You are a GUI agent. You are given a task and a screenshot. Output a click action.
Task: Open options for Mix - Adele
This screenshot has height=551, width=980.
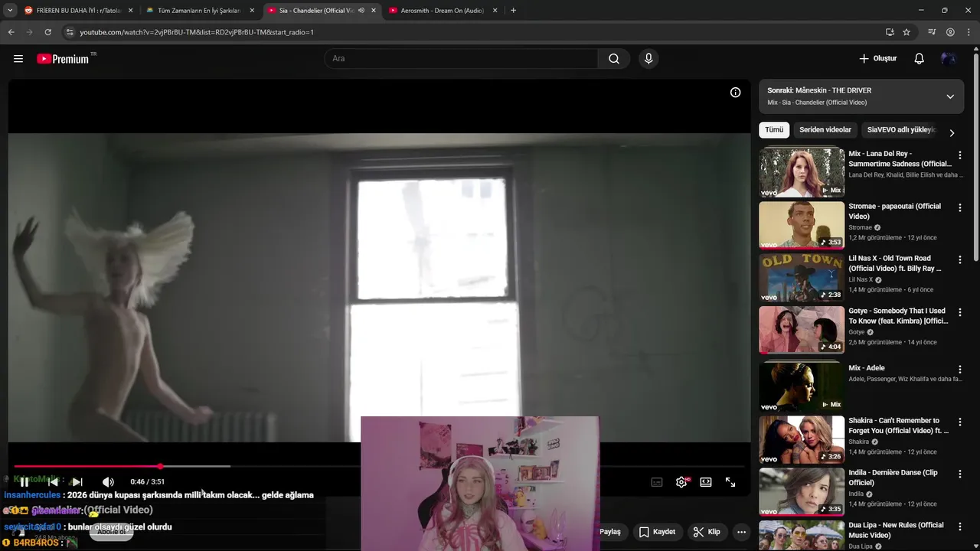coord(959,370)
